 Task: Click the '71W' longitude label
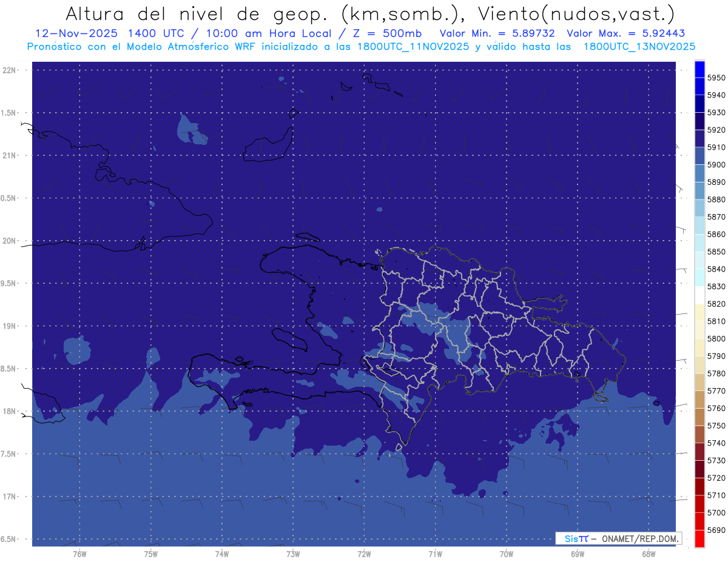tap(435, 554)
